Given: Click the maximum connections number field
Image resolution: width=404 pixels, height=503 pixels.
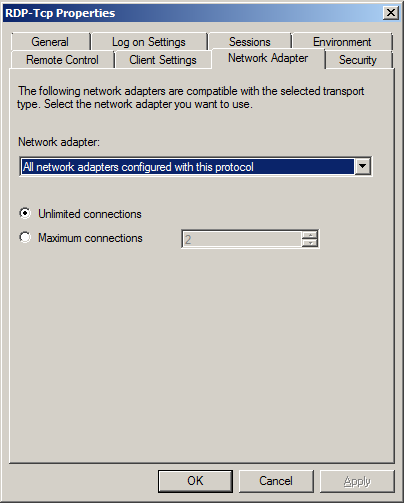Looking at the screenshot, I should coord(242,239).
